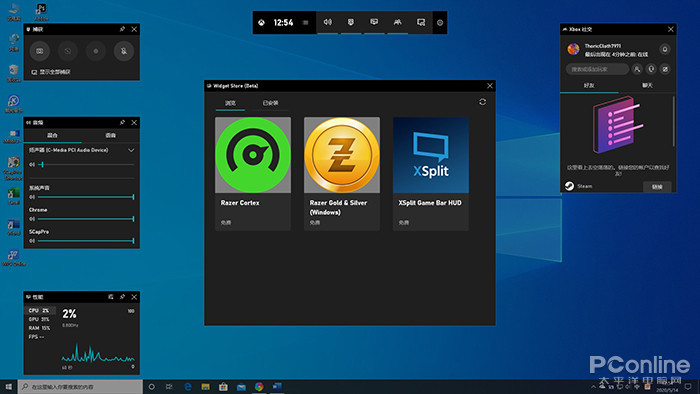This screenshot has width=700, height=394.
Task: Select the FPS metric row
Action: click(x=39, y=337)
